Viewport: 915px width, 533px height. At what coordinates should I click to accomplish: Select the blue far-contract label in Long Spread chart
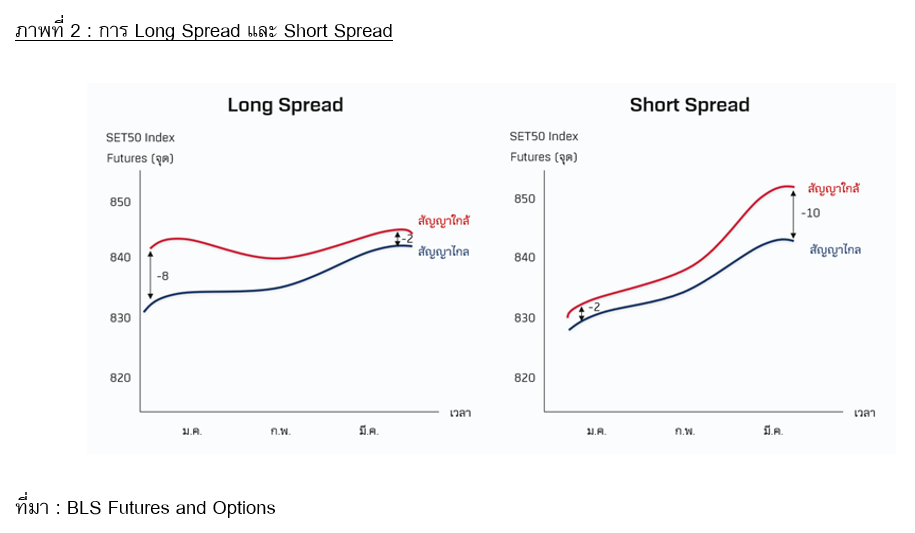pyautogui.click(x=444, y=252)
